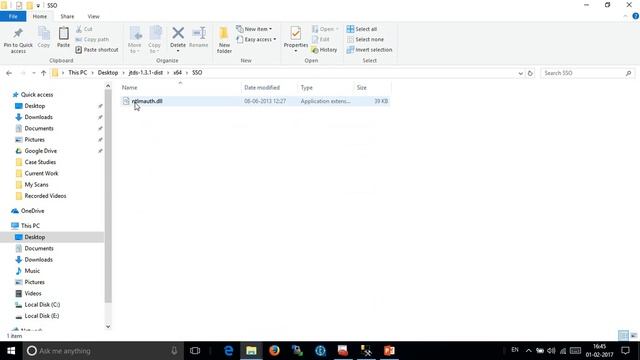640x360 pixels.
Task: Click the navigation pane scrollbar
Action: coord(108,196)
